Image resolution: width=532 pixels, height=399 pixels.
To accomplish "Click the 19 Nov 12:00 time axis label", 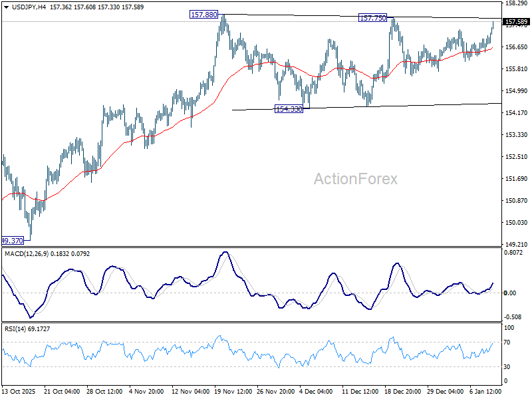I will [x=233, y=391].
